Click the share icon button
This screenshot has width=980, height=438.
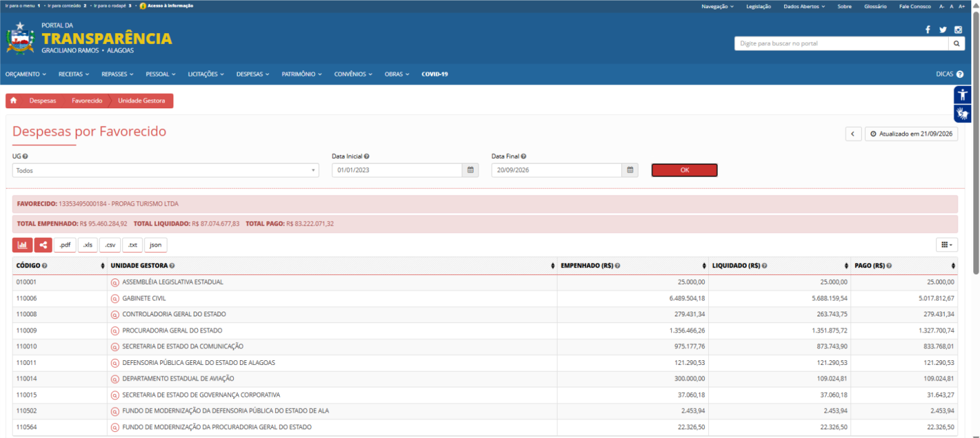pos(43,245)
